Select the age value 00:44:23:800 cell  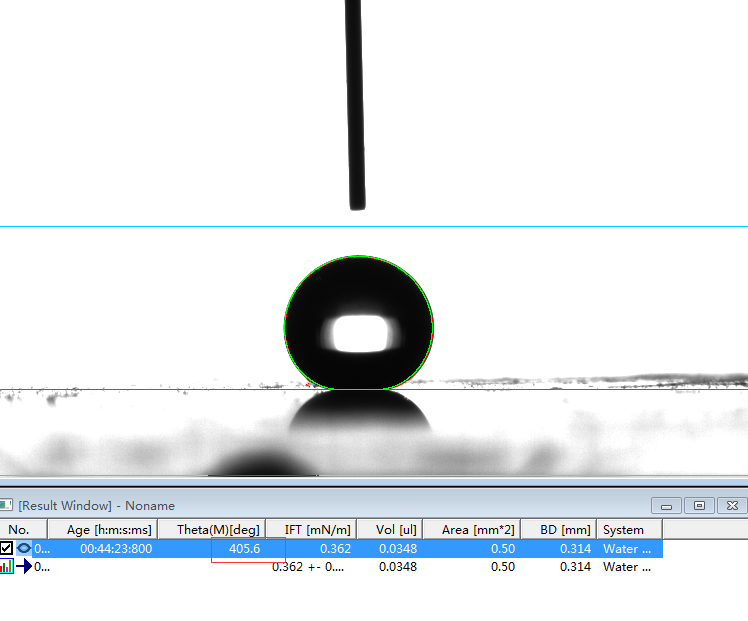coord(116,549)
